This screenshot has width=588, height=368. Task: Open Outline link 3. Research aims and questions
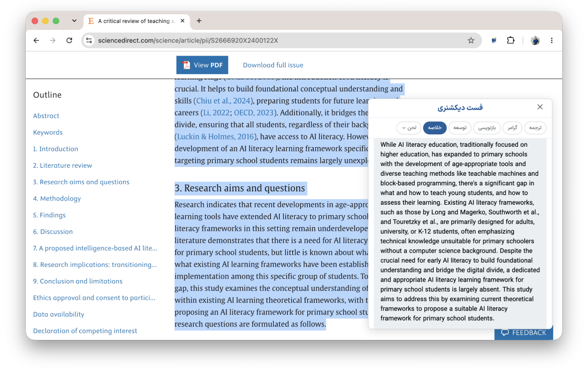point(81,182)
